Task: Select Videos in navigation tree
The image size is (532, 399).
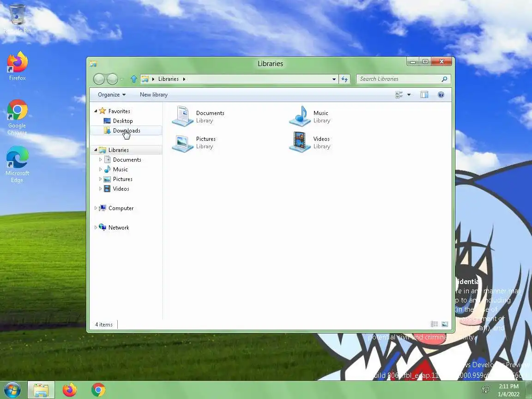Action: [x=121, y=189]
